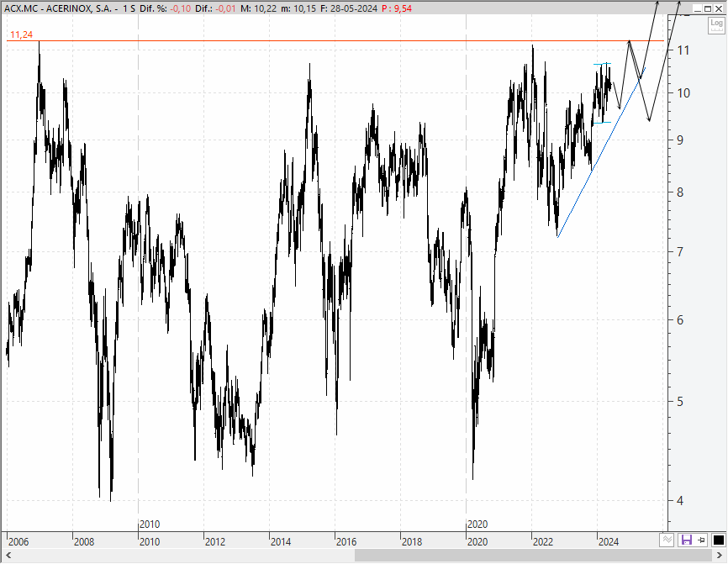Click the price axis label 7
The width and height of the screenshot is (728, 564).
(680, 252)
